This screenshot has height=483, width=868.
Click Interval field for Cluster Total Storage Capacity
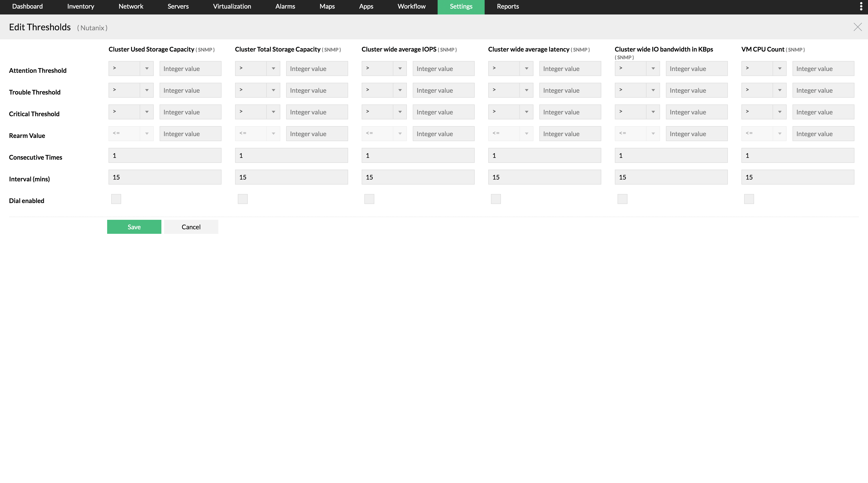point(291,177)
